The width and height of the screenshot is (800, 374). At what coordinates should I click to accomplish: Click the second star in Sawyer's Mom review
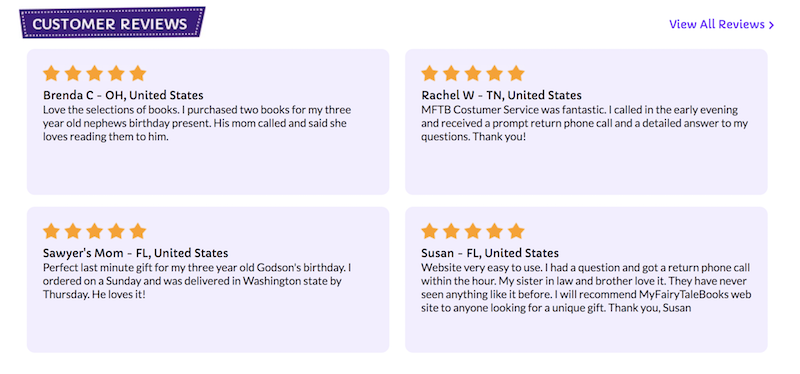click(x=73, y=231)
